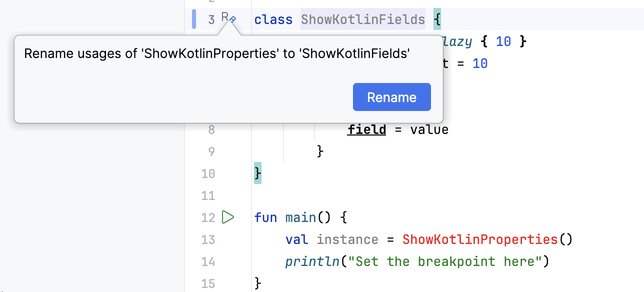Select the main function name on line 12
The height and width of the screenshot is (292, 644).
click(300, 217)
